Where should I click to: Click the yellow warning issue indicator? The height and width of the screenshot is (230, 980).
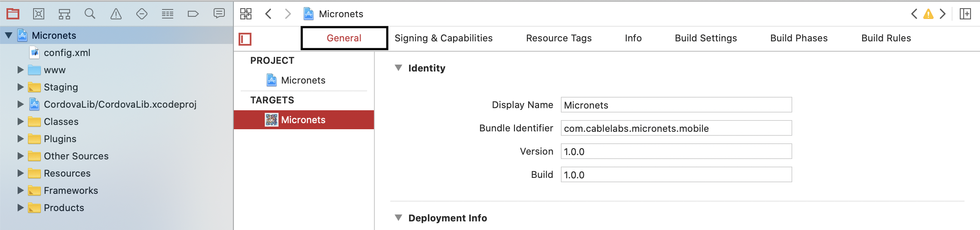pyautogui.click(x=928, y=14)
